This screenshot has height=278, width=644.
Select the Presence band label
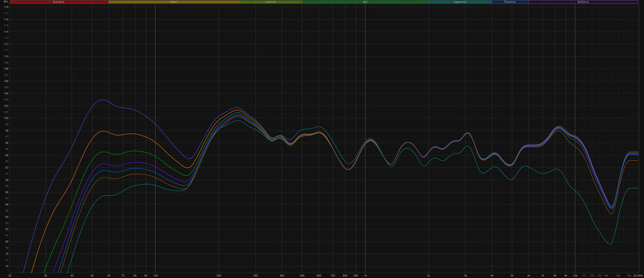(510, 2)
